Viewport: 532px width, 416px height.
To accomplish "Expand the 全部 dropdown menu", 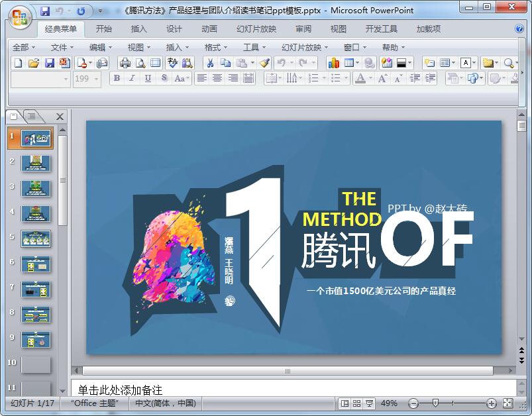I will [x=23, y=48].
